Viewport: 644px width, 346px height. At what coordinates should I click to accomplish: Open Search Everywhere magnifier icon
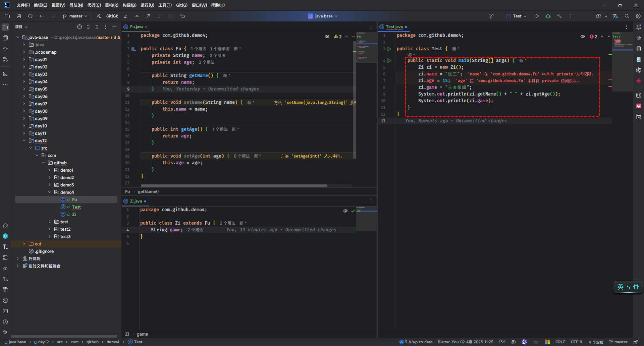(627, 16)
